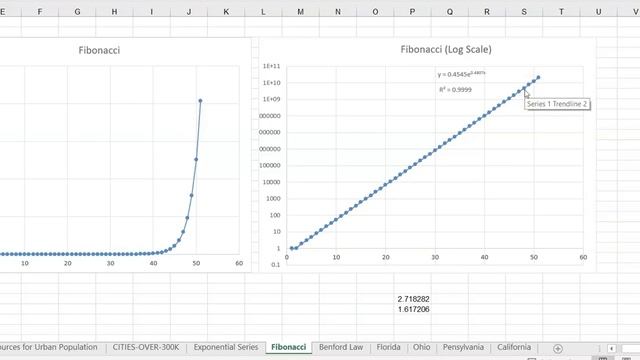The width and height of the screenshot is (640, 360).
Task: Select cell containing 2.718282
Action: [413, 299]
